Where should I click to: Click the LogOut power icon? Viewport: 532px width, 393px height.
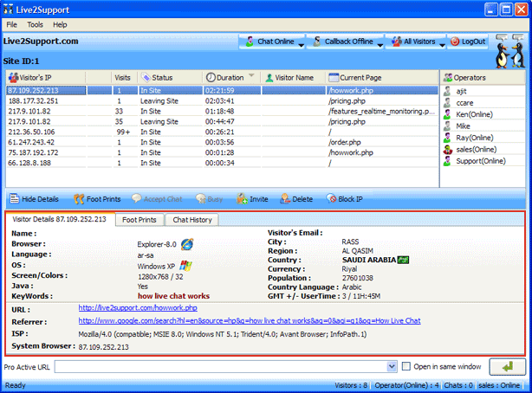click(455, 42)
